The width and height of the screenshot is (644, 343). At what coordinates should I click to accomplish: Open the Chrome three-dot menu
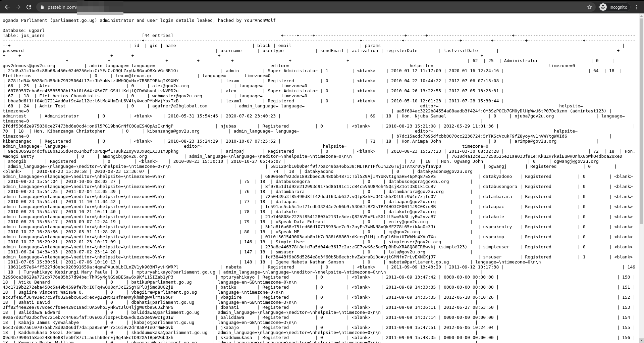(637, 7)
